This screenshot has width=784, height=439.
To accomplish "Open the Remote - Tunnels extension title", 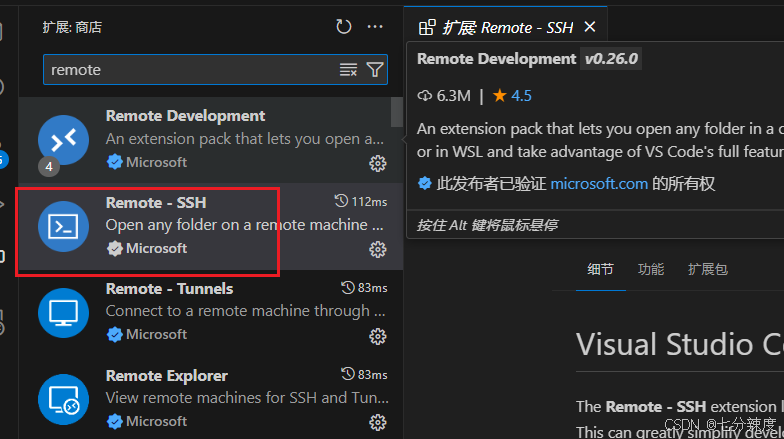I will click(x=170, y=288).
